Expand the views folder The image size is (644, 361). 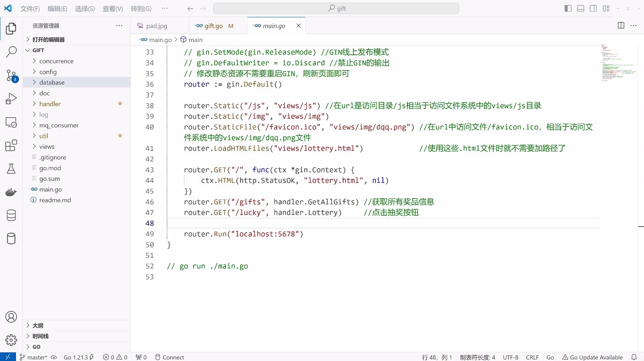click(77, 146)
